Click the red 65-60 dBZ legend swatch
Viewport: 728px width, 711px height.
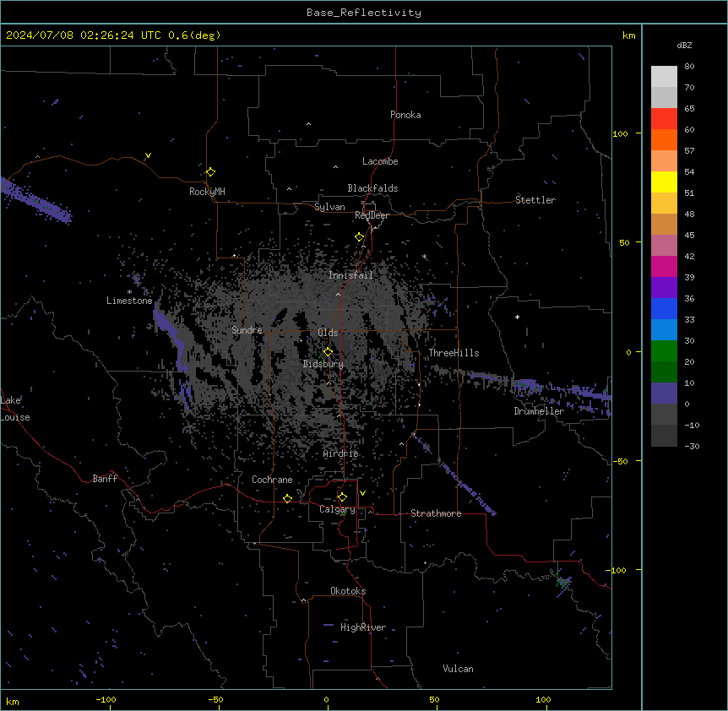pyautogui.click(x=664, y=119)
